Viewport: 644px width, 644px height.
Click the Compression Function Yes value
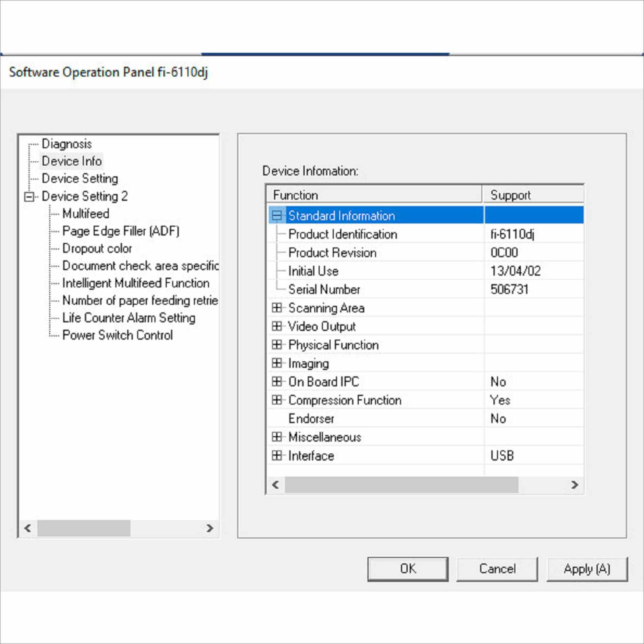pyautogui.click(x=500, y=400)
